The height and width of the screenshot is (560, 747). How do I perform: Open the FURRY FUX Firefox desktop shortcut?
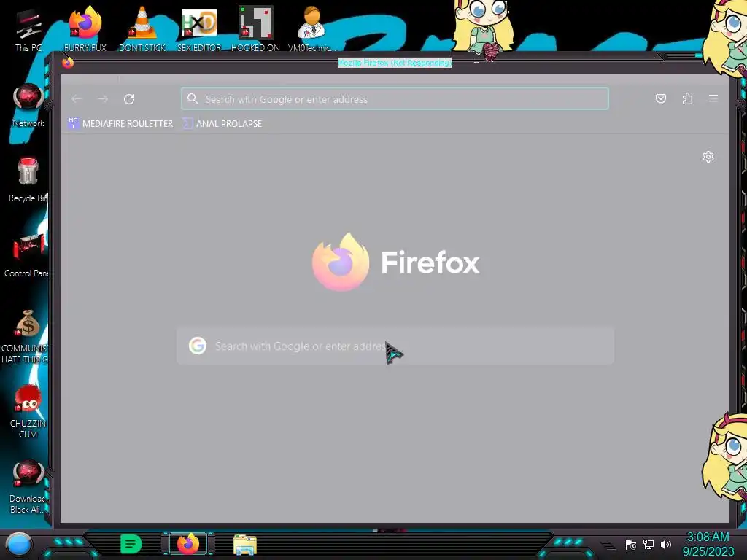[x=85, y=29]
